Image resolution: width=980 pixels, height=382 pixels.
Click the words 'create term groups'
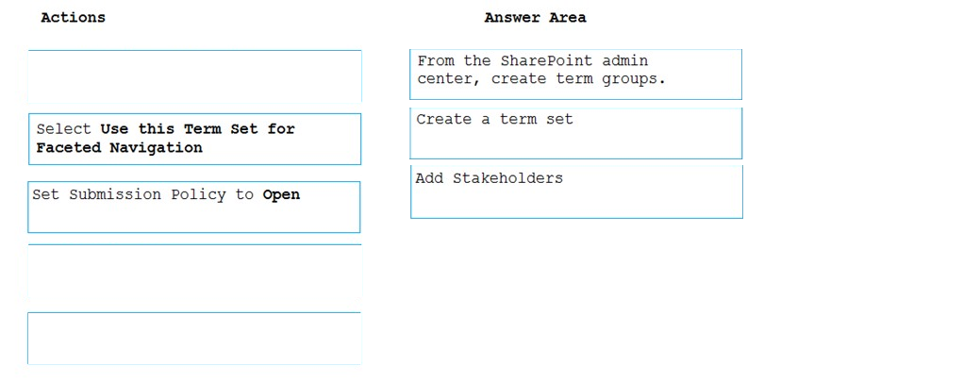point(578,79)
